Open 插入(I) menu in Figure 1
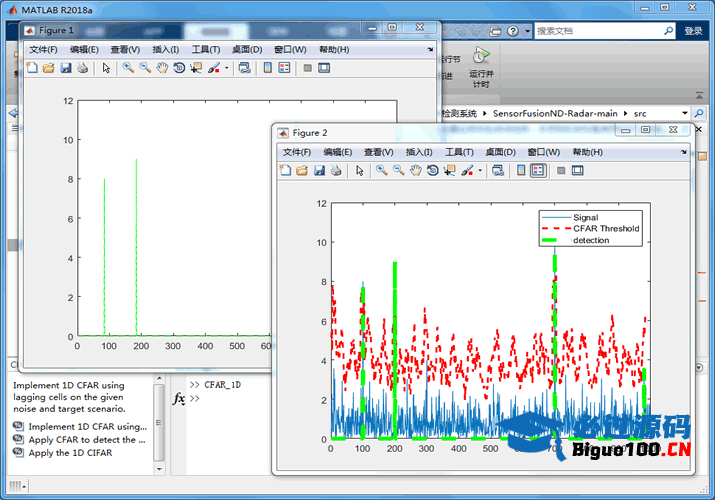The height and width of the screenshot is (500, 715). [166, 50]
